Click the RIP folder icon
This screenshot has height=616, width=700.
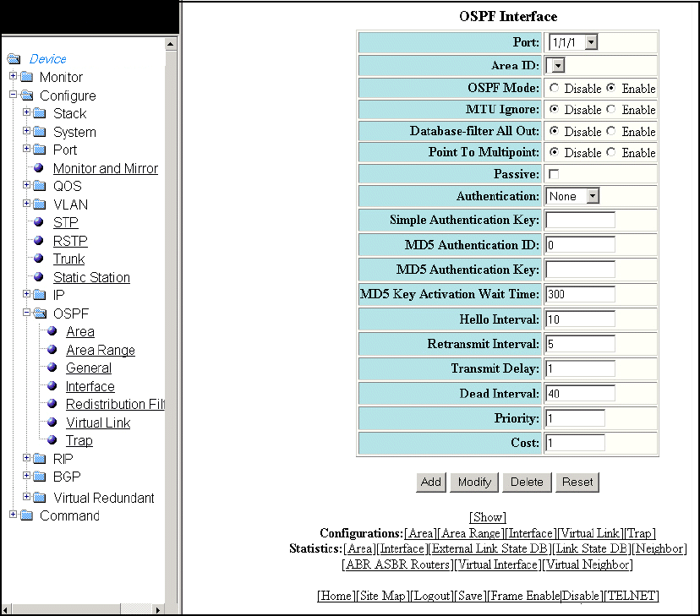40,459
